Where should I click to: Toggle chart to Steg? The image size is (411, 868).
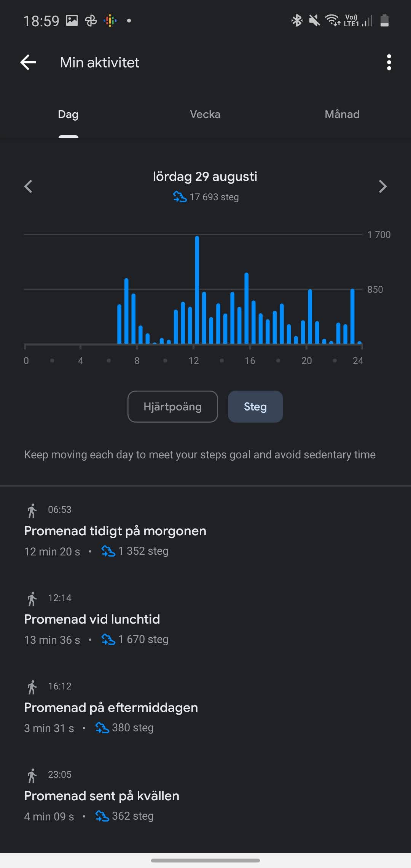point(255,407)
